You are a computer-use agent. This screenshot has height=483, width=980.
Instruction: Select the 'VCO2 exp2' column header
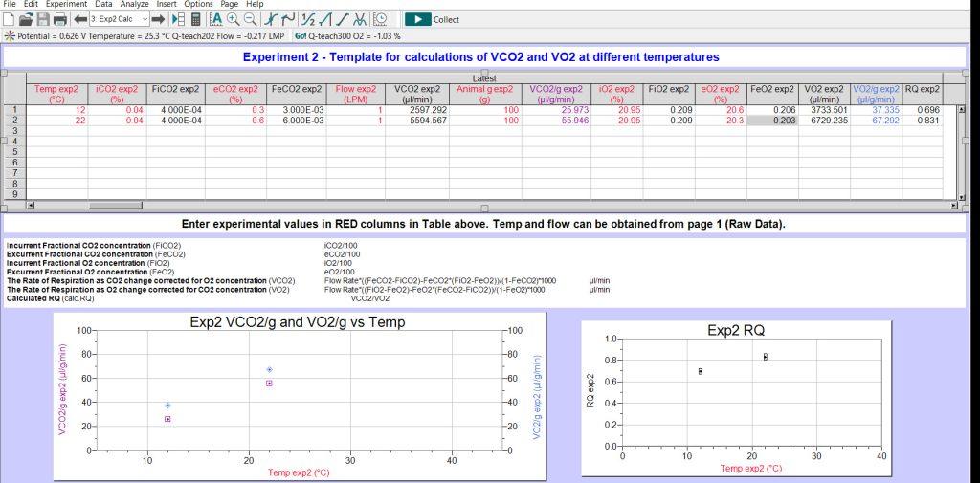(417, 94)
